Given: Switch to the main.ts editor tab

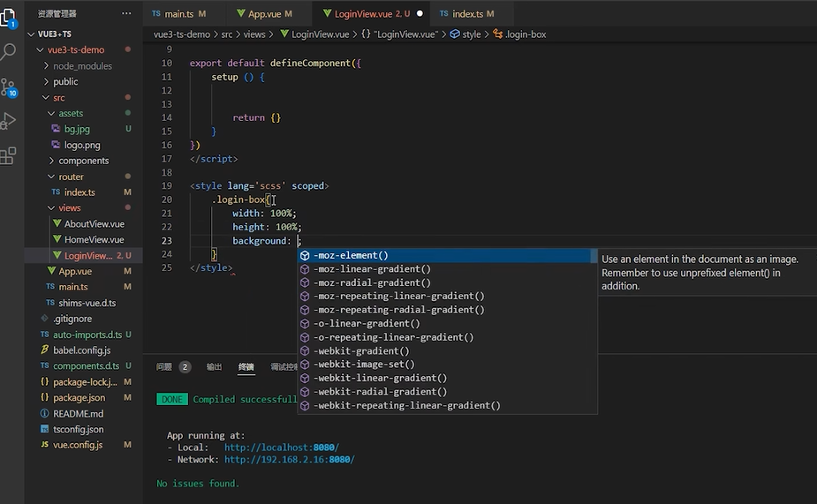Looking at the screenshot, I should point(185,13).
